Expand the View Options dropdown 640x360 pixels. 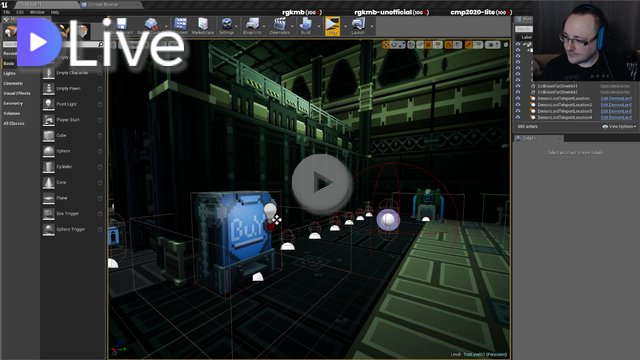coord(619,127)
